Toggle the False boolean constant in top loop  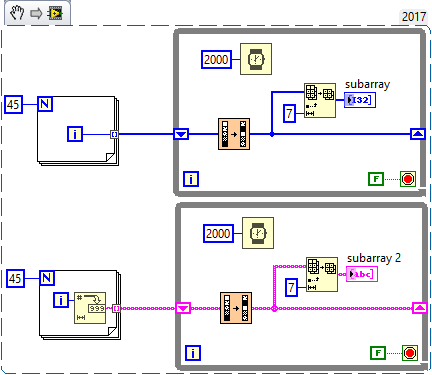tap(376, 179)
